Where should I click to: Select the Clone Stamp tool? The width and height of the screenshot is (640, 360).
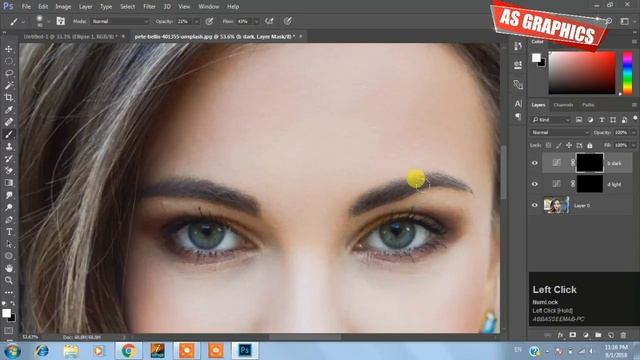click(9, 146)
